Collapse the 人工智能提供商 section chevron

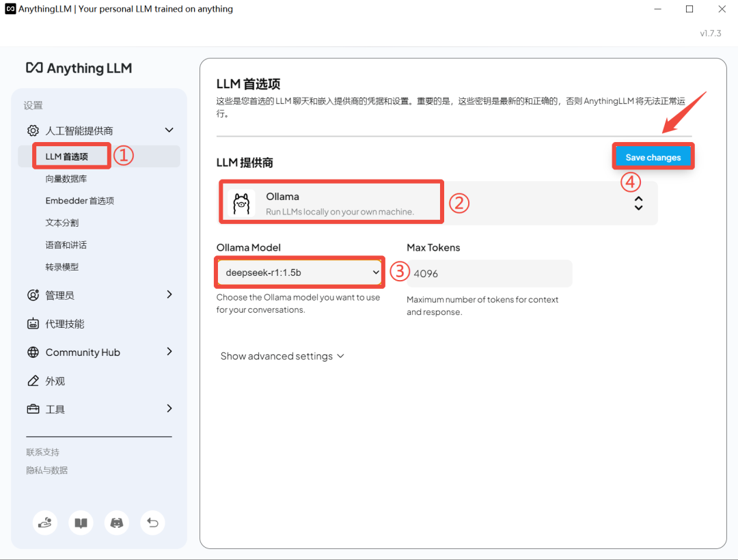(169, 130)
